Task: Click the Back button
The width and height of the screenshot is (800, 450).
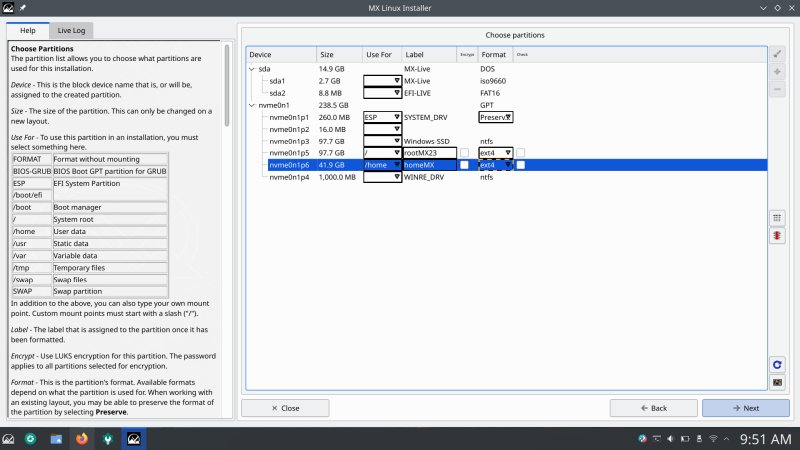Action: click(x=654, y=408)
